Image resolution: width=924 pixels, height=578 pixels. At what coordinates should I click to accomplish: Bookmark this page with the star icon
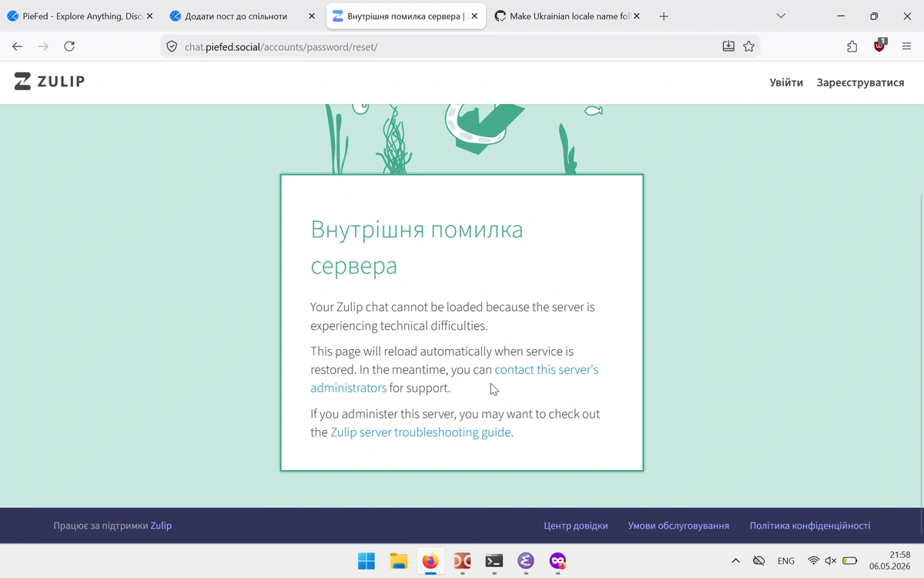click(x=748, y=47)
